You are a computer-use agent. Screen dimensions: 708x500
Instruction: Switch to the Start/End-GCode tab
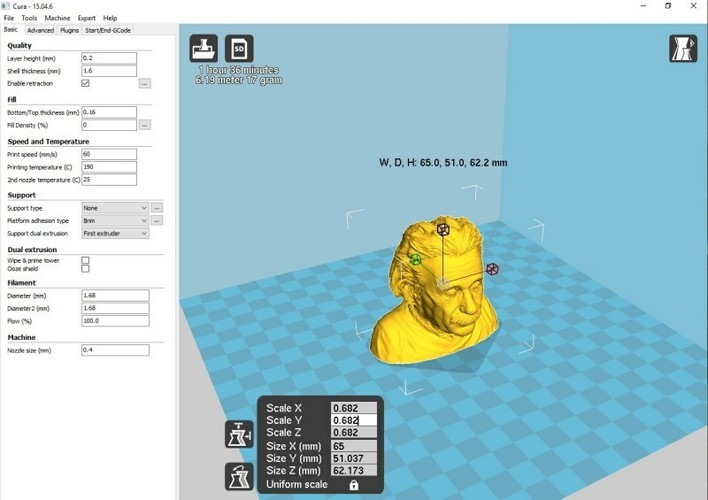[108, 30]
